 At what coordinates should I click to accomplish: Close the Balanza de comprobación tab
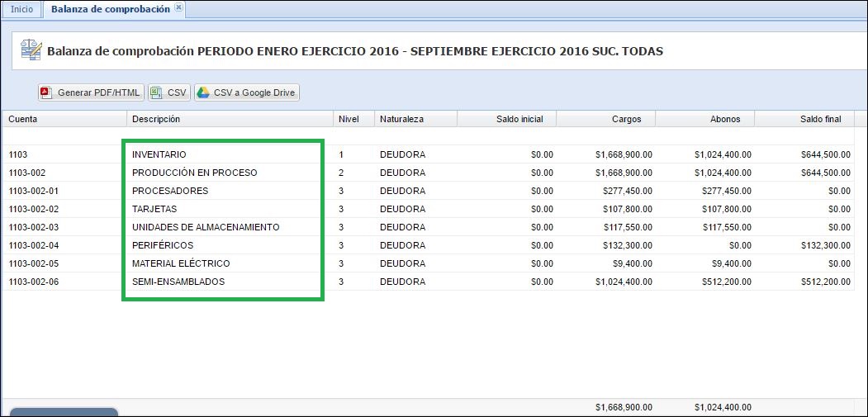click(178, 7)
